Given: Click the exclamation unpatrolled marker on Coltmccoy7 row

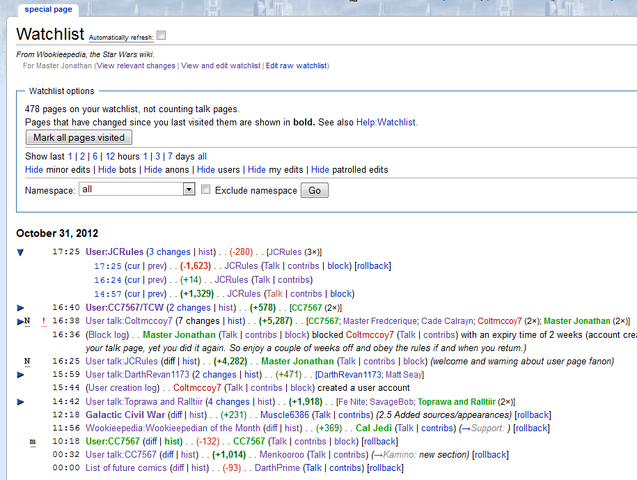Looking at the screenshot, I should click(44, 322).
